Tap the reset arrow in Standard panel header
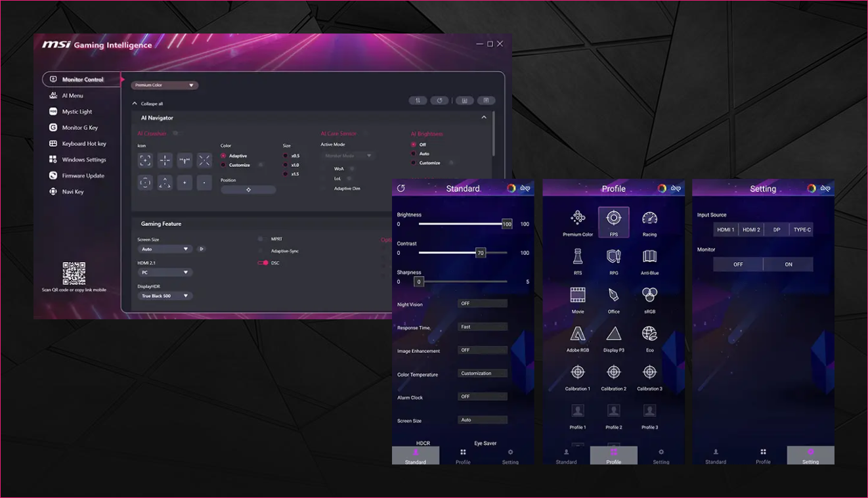 tap(401, 189)
